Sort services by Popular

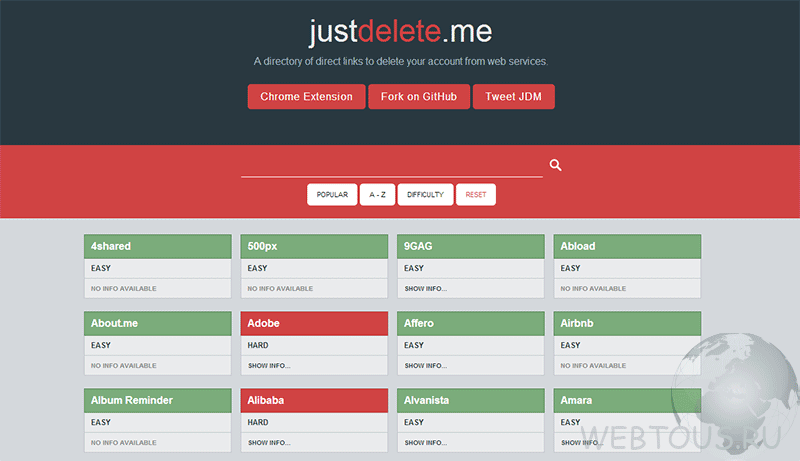coord(332,195)
